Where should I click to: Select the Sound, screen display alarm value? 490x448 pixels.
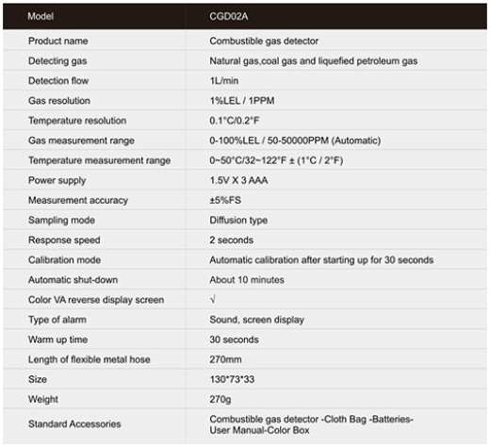256,320
